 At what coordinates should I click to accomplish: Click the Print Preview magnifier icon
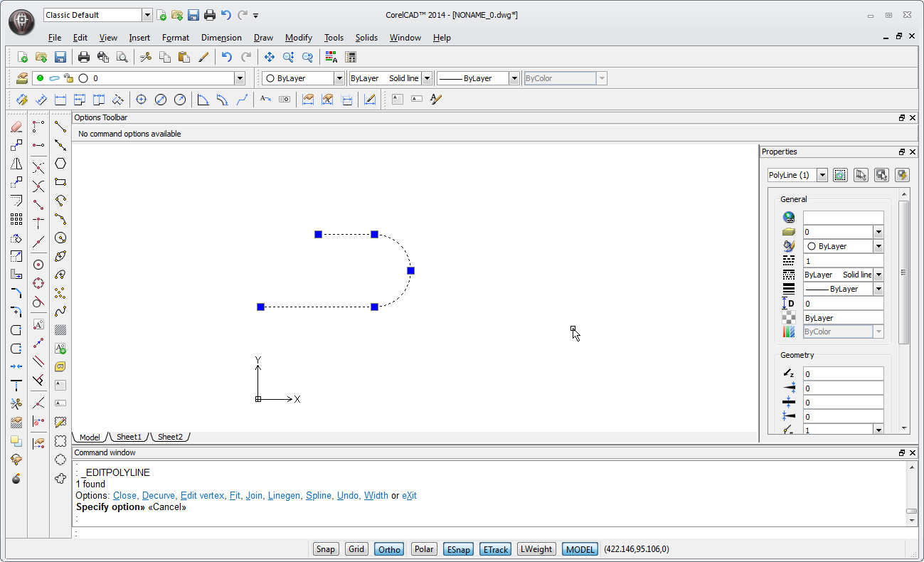pyautogui.click(x=122, y=57)
